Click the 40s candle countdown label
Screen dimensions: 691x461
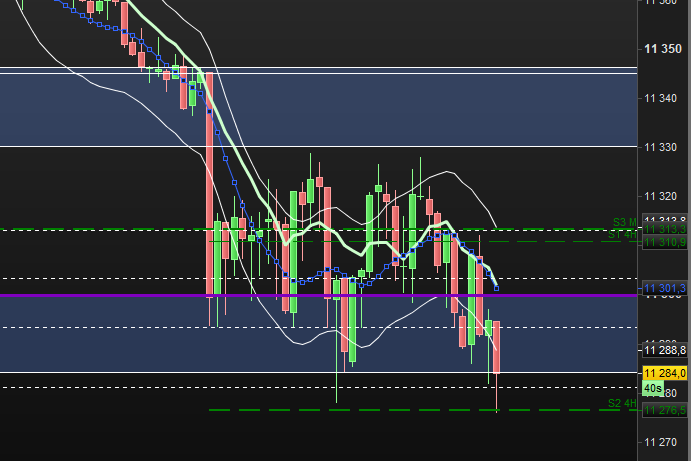(x=653, y=388)
